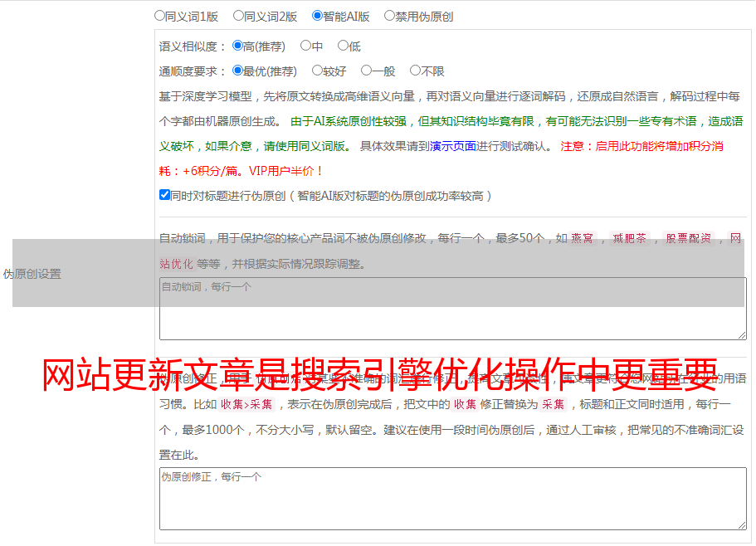Click the 伪原创修正 text area
Screen dimensions: 756x546
[x=453, y=499]
